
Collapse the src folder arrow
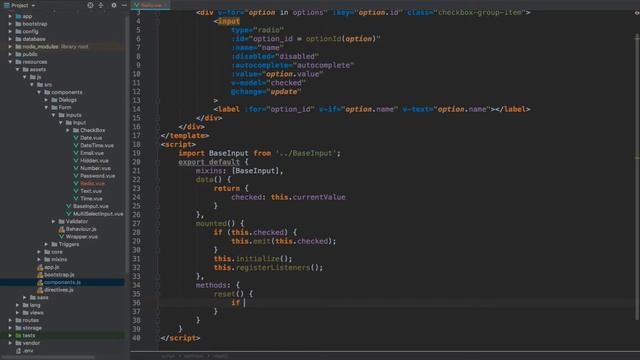point(32,84)
